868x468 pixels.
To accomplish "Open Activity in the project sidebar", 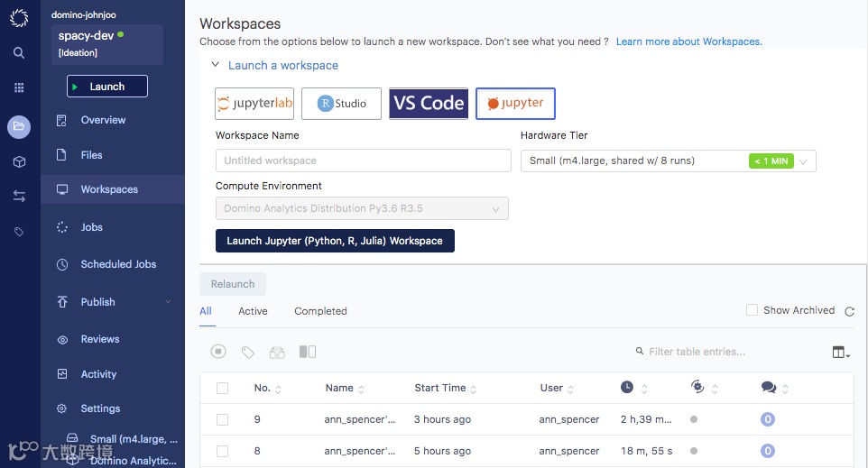I will click(x=98, y=374).
